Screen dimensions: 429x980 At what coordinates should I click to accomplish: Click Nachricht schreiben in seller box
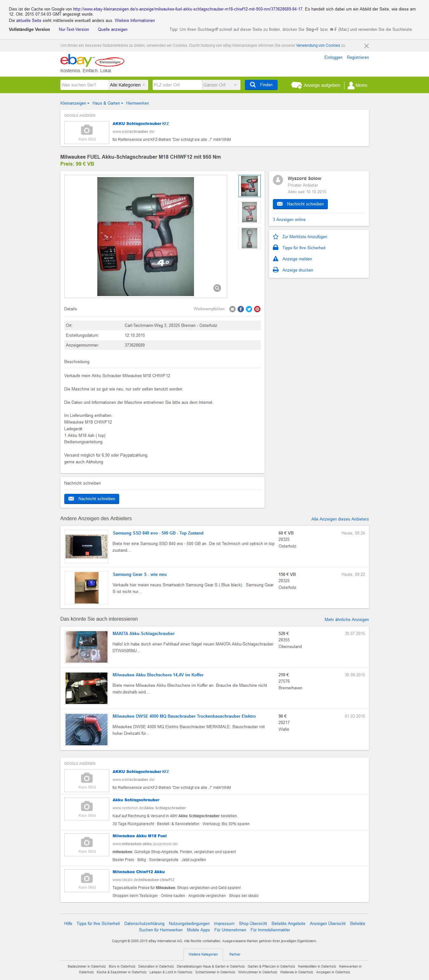(300, 204)
